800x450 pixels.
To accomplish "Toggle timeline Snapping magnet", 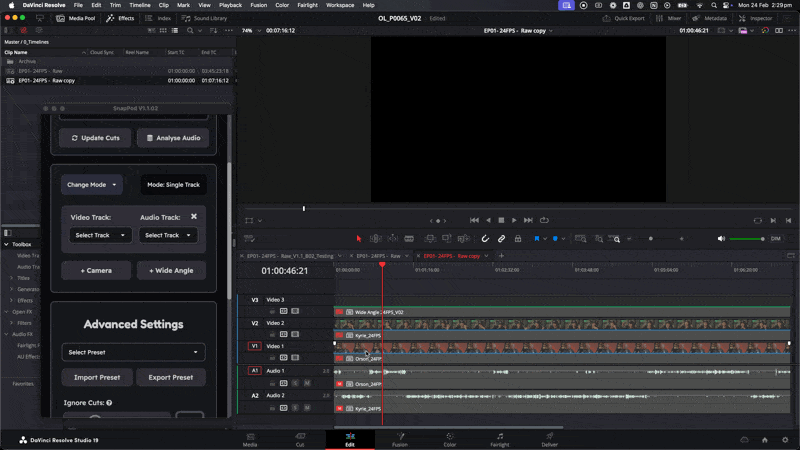I will point(485,239).
